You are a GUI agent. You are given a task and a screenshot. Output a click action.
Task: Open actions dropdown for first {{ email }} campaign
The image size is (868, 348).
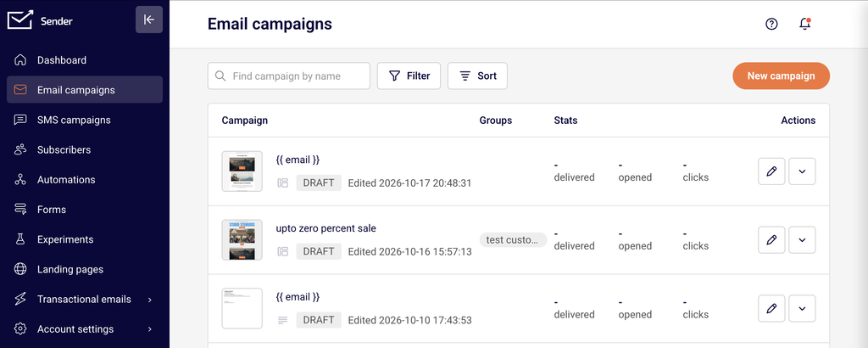802,171
